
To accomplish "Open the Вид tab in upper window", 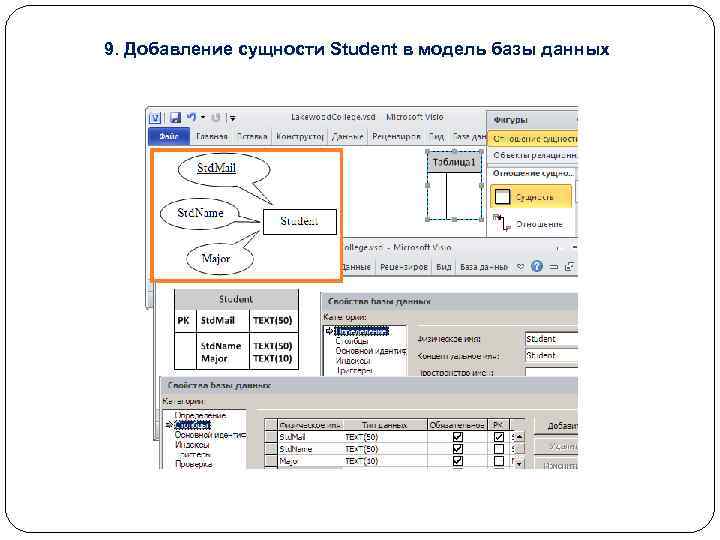I will (436, 136).
